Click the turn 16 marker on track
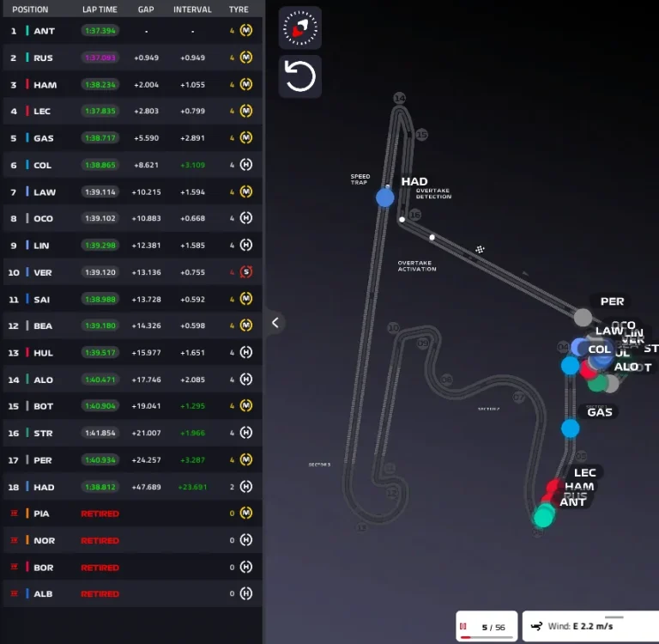 click(415, 215)
